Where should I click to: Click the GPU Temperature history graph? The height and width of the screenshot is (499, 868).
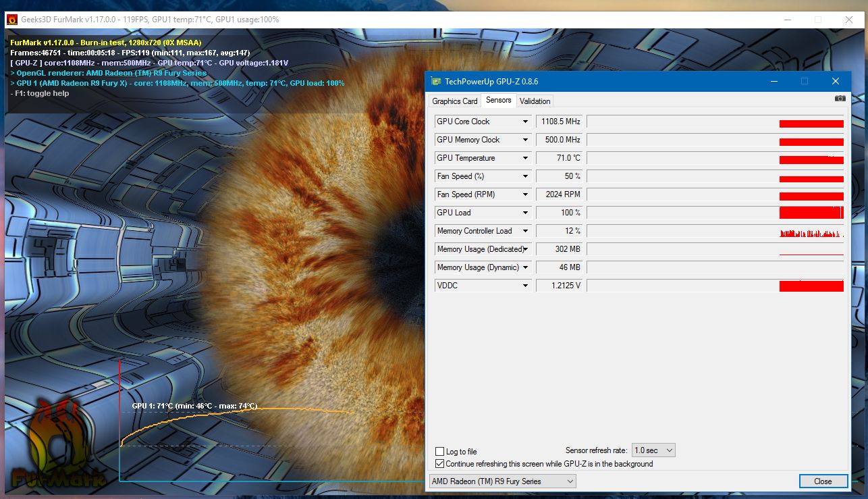click(715, 158)
